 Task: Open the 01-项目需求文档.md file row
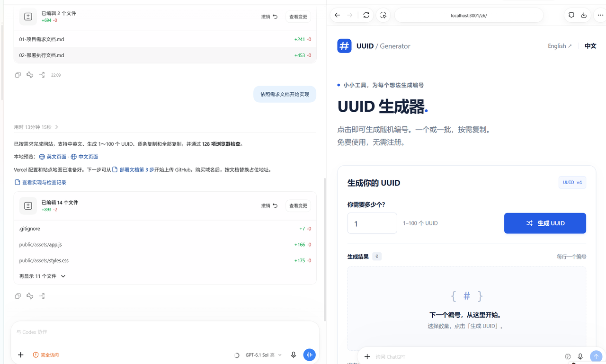(x=165, y=39)
